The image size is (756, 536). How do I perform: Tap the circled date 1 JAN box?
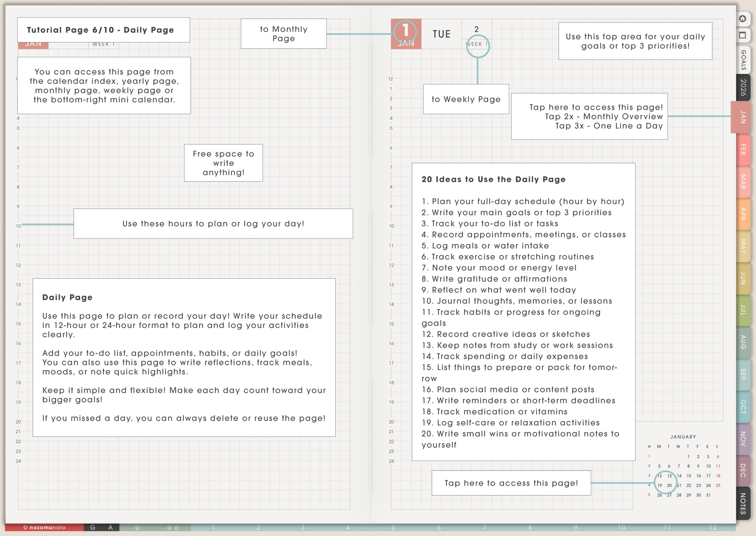click(x=406, y=34)
